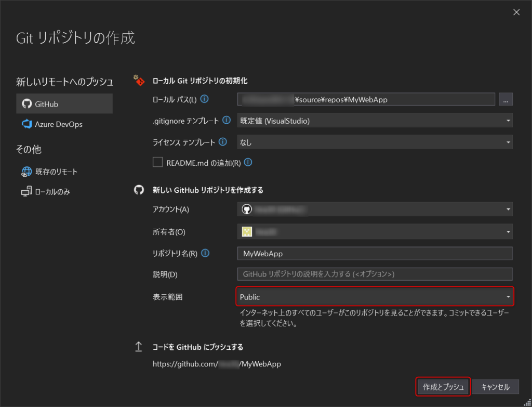The image size is (532, 407).
Task: Click the "Git リポジトリの作成" dialog title
Action: (x=75, y=37)
